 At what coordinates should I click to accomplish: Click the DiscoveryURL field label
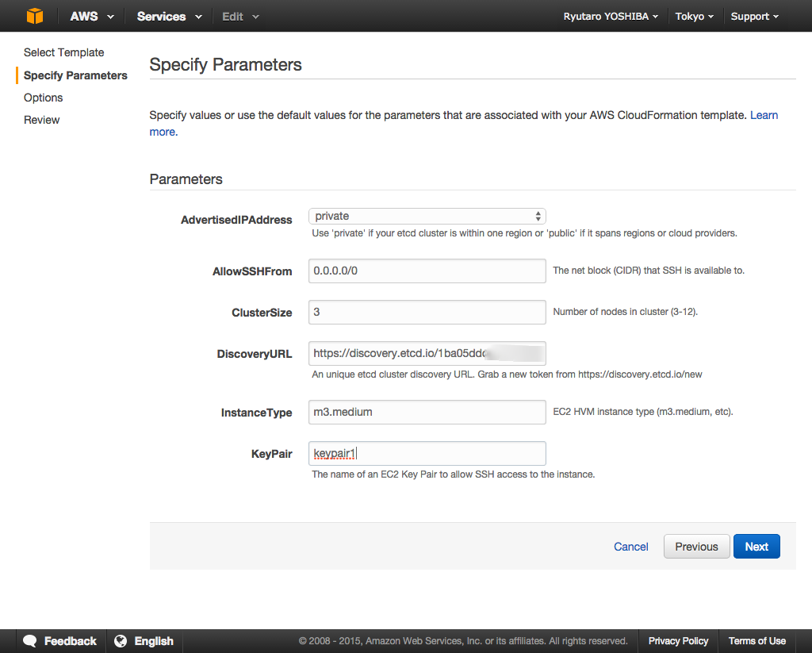[x=255, y=354]
